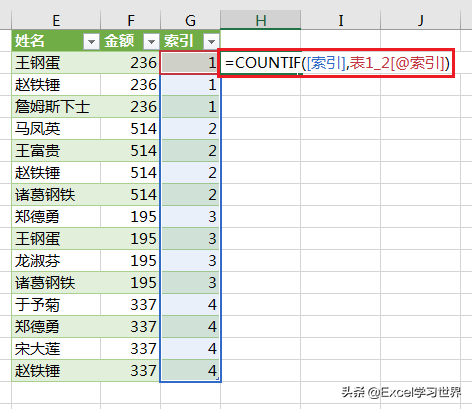Select 诸葛钢铁 name cell with amount 514
This screenshot has height=409, width=472.
tap(56, 195)
